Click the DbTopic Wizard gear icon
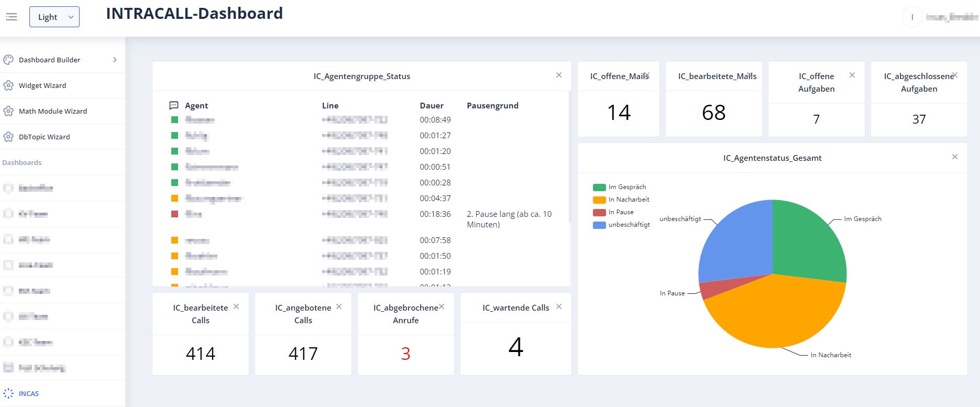This screenshot has height=407, width=980. pyautogui.click(x=8, y=137)
